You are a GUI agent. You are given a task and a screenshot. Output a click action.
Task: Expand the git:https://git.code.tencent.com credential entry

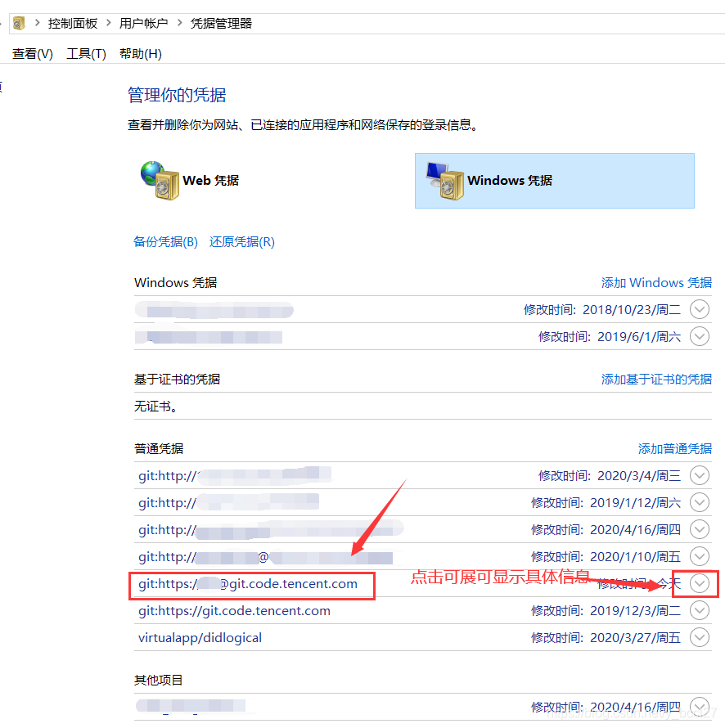(700, 610)
